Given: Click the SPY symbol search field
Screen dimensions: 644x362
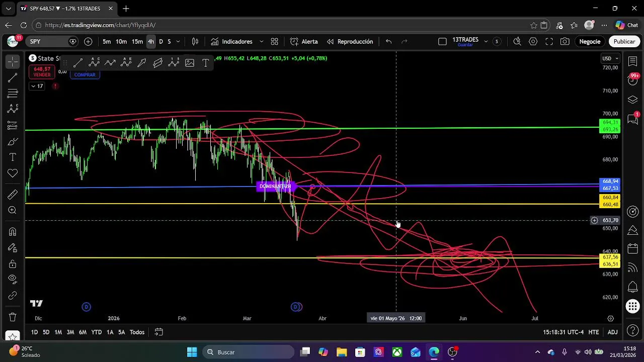Looking at the screenshot, I should click(x=53, y=42).
